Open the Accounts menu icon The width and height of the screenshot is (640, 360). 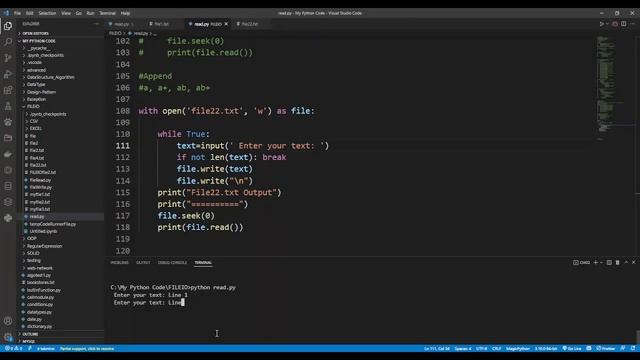click(8, 321)
